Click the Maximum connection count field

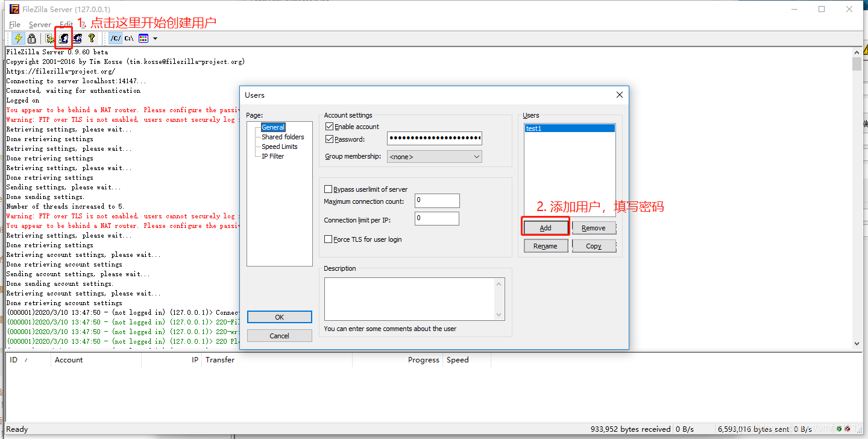click(437, 201)
